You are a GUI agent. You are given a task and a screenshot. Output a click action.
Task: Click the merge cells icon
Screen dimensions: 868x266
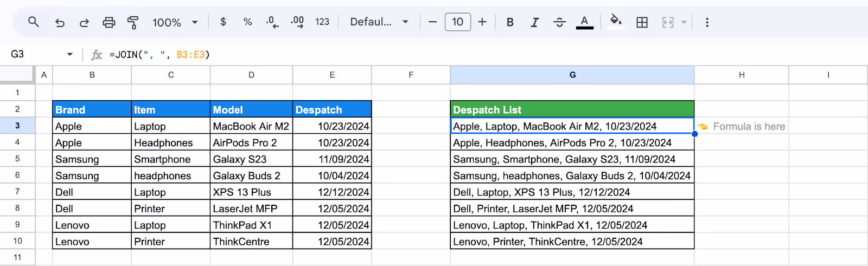668,22
